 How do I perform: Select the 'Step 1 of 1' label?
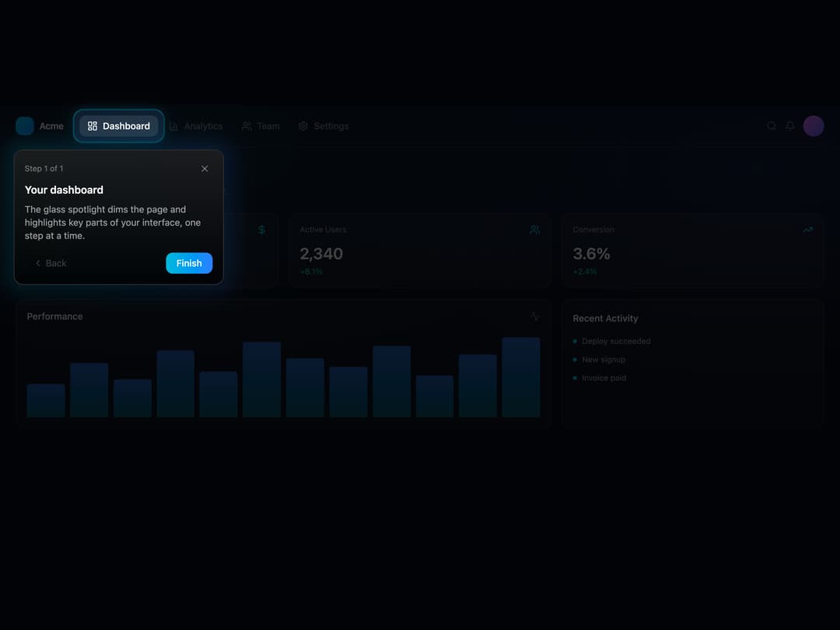pyautogui.click(x=44, y=168)
